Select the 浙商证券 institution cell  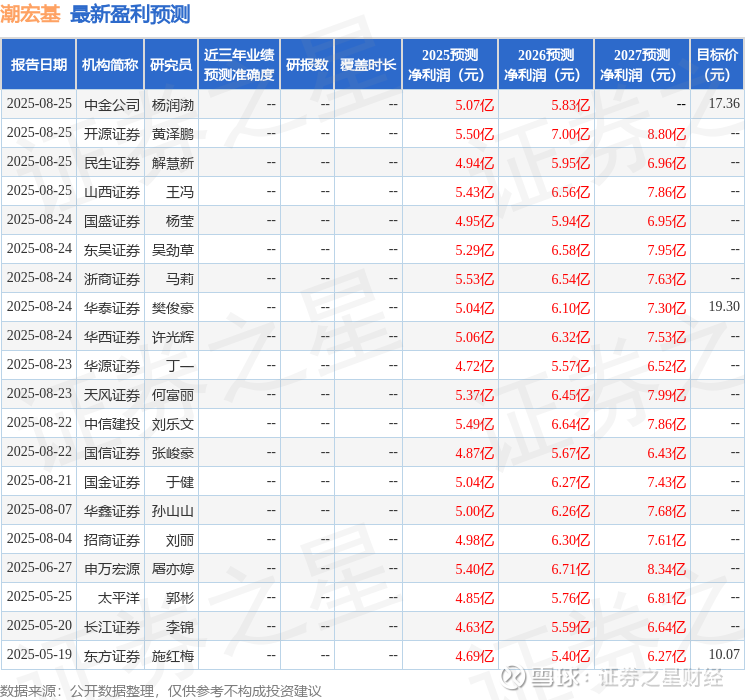pos(112,279)
